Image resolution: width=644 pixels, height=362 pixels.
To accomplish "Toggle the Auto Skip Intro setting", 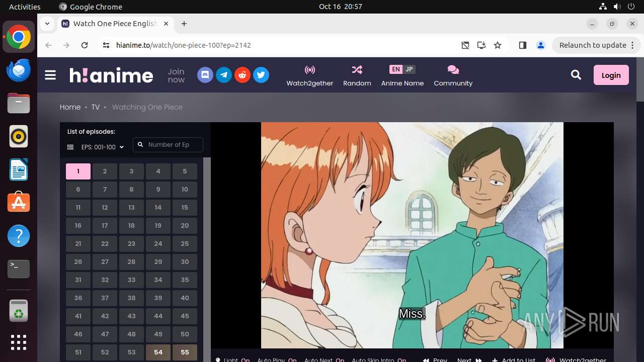I will (379, 360).
